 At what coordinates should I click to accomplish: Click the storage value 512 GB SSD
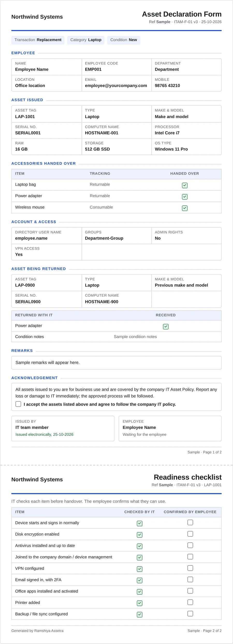tap(97, 149)
